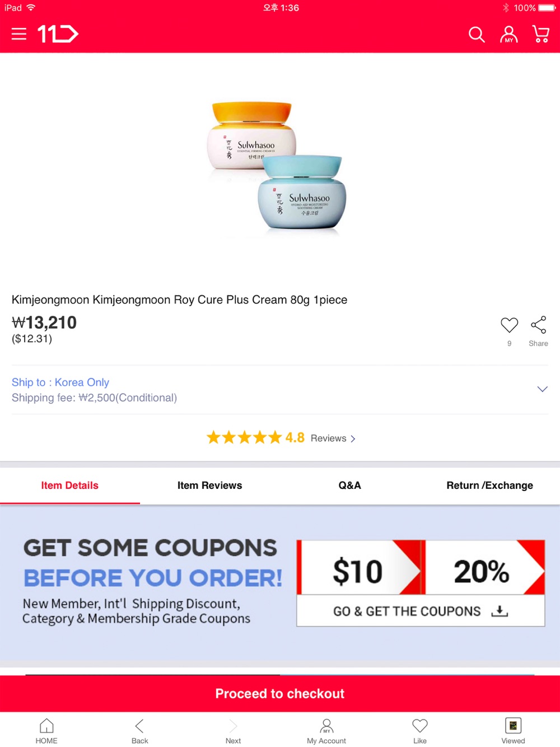Tap the 11st logo
560x747 pixels.
58,34
